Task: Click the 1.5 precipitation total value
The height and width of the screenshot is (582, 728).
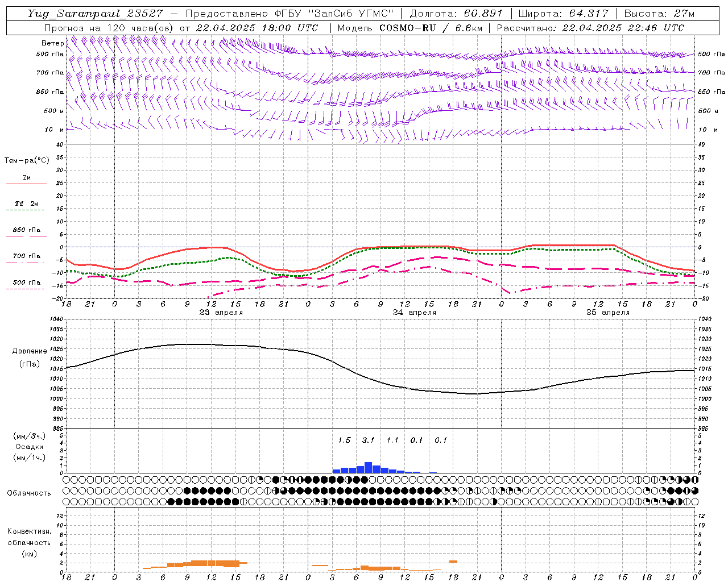Action: [344, 440]
